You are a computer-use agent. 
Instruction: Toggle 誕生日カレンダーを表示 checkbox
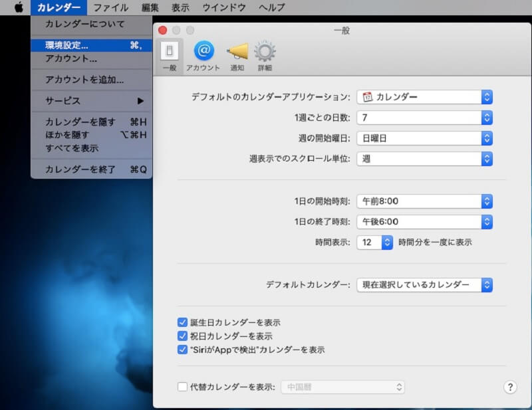coord(182,322)
